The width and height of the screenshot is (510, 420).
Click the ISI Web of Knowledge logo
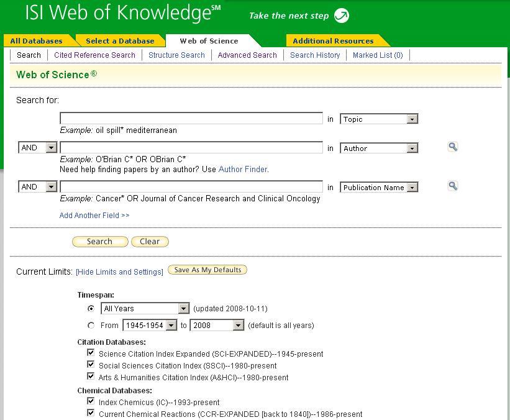(123, 13)
